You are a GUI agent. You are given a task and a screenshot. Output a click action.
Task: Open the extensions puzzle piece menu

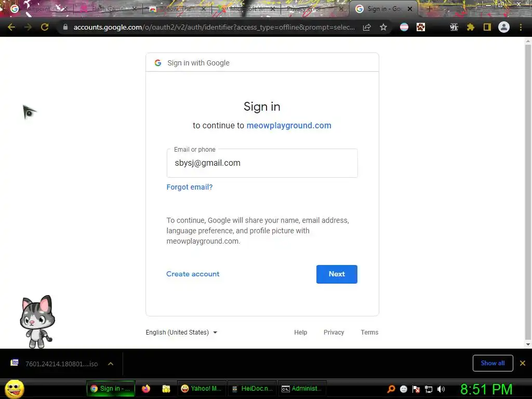[471, 27]
